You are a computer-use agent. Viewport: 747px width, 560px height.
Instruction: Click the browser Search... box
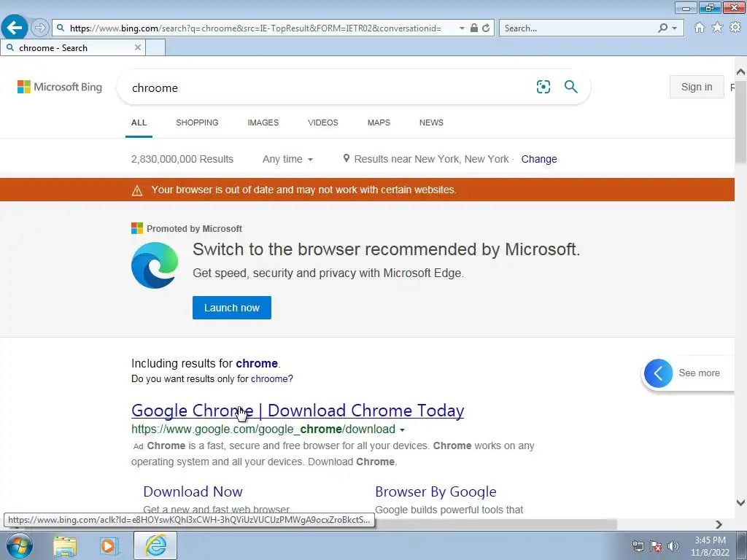pyautogui.click(x=576, y=28)
